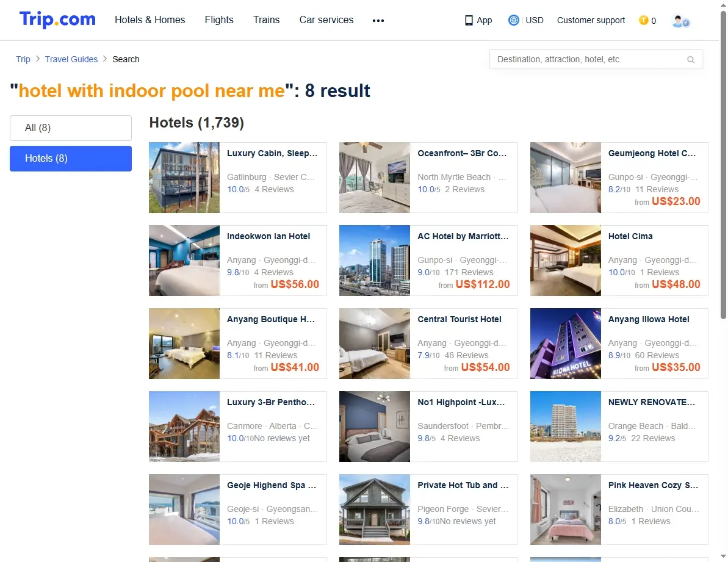728x562 pixels.
Task: Open Geumjeong Hotel listing title
Action: (652, 154)
